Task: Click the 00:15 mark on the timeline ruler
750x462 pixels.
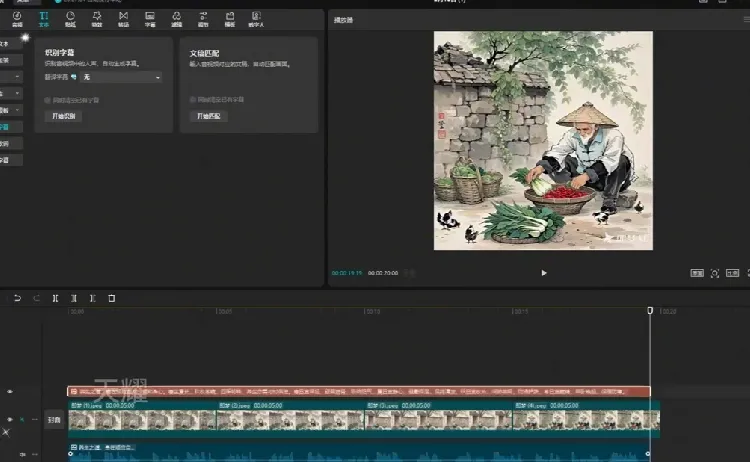Action: [520, 311]
